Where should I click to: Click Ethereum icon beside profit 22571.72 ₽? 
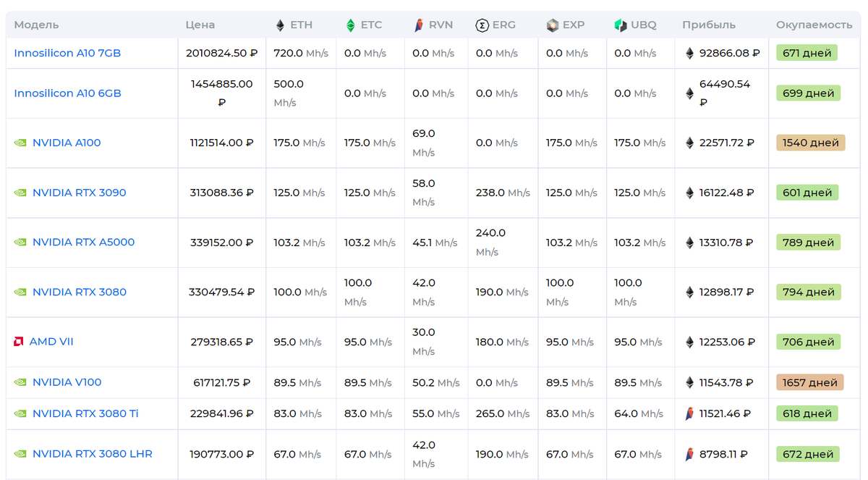click(689, 143)
